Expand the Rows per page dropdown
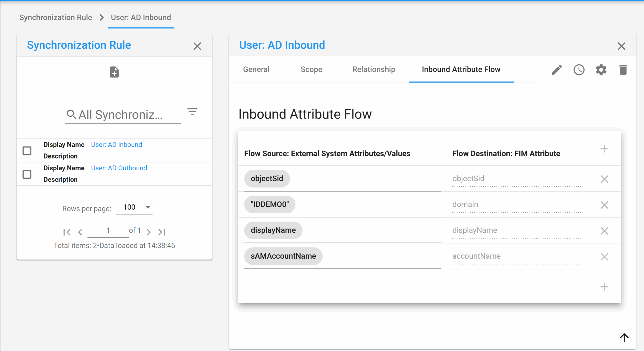Screen dimensions: 644x351 pos(134,207)
